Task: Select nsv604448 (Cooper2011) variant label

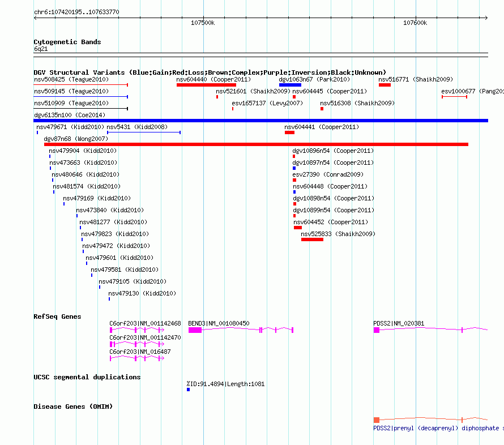Action: [330, 186]
